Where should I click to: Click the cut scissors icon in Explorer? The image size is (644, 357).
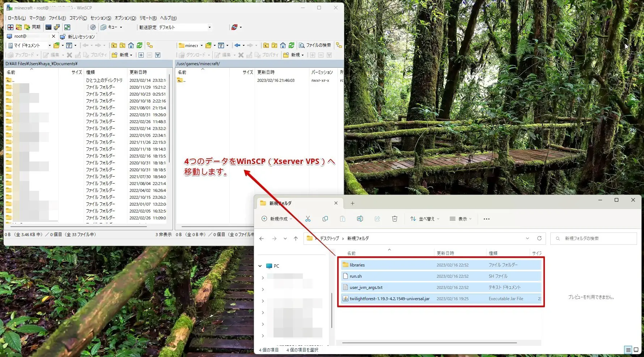(308, 219)
